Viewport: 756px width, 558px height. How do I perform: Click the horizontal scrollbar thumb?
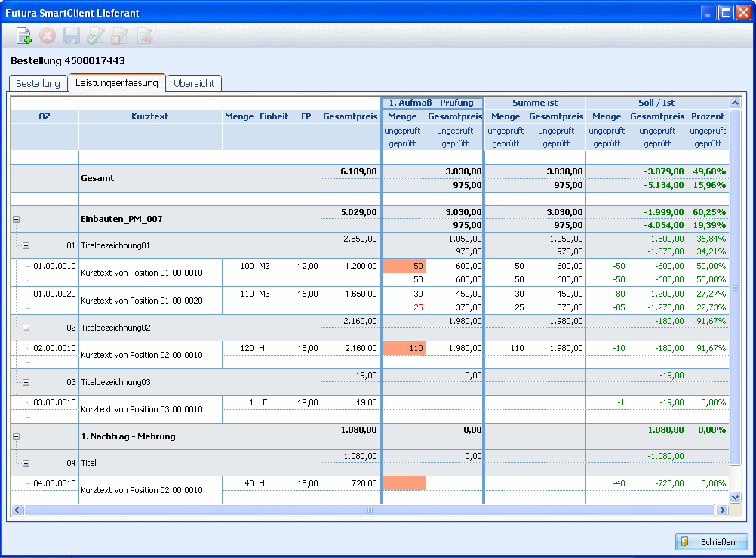pyautogui.click(x=370, y=510)
